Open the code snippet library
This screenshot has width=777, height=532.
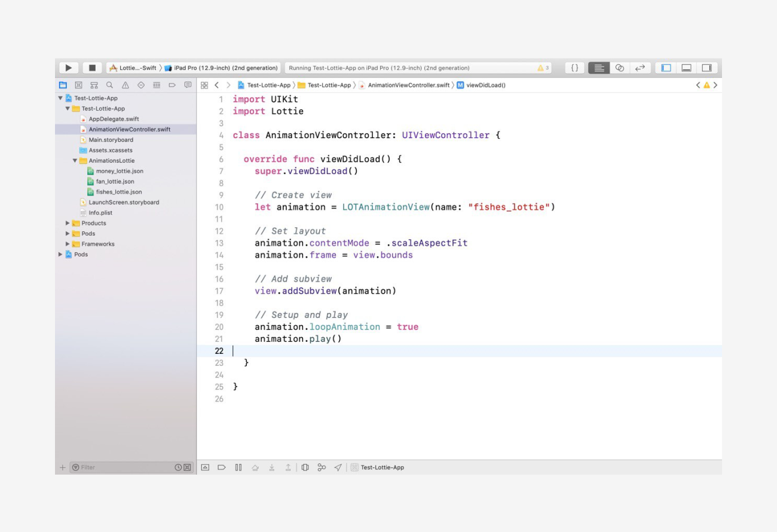click(574, 68)
